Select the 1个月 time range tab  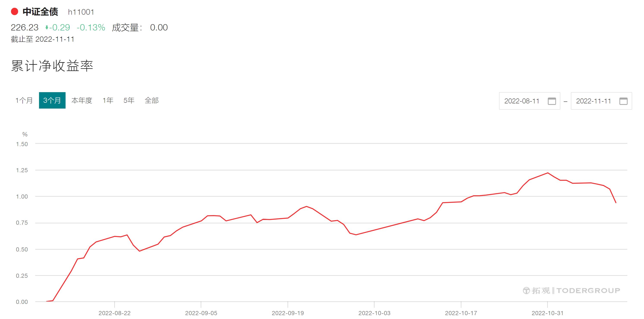tap(24, 101)
